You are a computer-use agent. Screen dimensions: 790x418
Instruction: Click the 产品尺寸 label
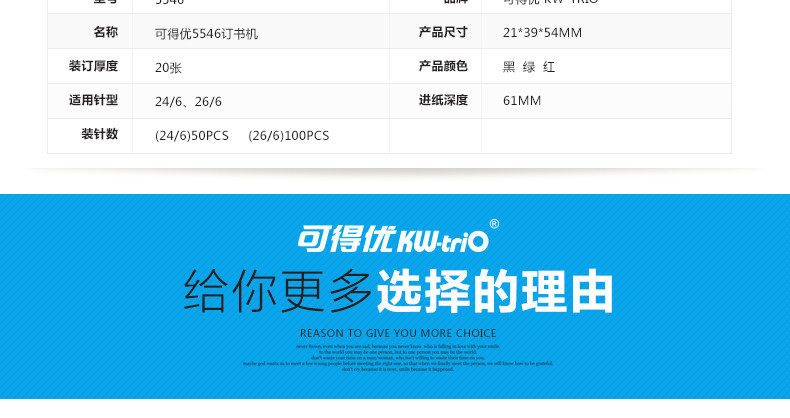[443, 32]
